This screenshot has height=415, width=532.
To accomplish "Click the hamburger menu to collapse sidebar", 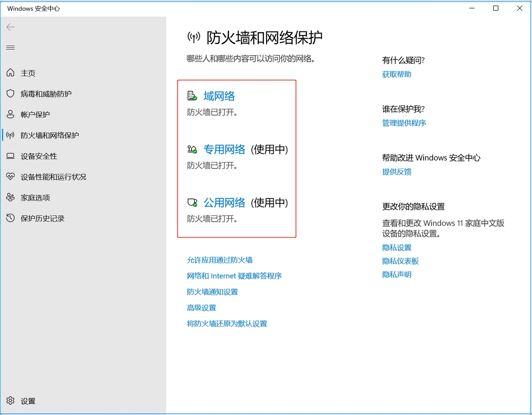I will [x=10, y=47].
